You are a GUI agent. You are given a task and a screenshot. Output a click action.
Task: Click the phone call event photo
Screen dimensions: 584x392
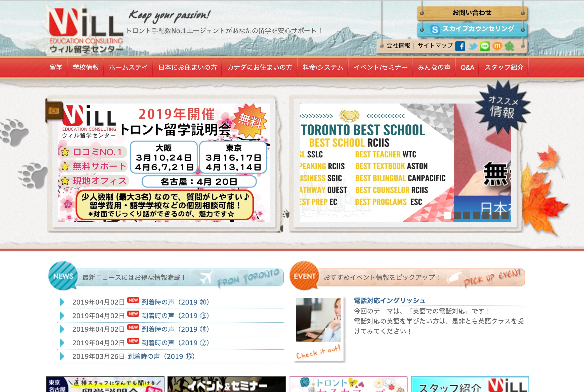pyautogui.click(x=318, y=320)
